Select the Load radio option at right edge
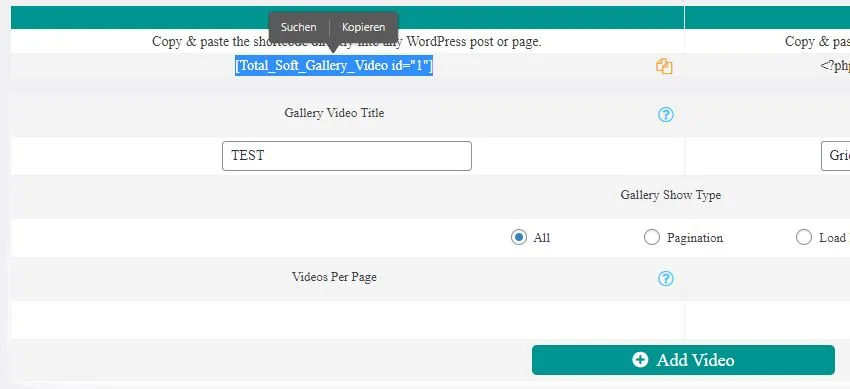The width and height of the screenshot is (850, 389). [x=804, y=237]
